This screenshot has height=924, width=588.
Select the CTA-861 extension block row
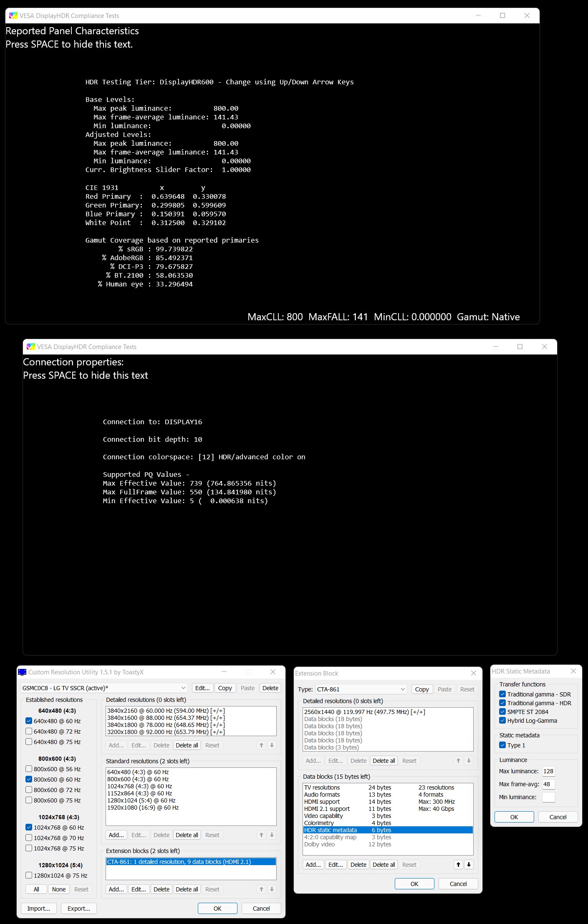(x=191, y=861)
